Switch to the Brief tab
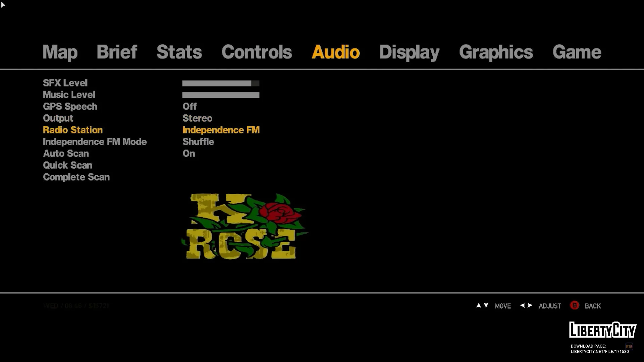The height and width of the screenshot is (362, 644). (117, 52)
